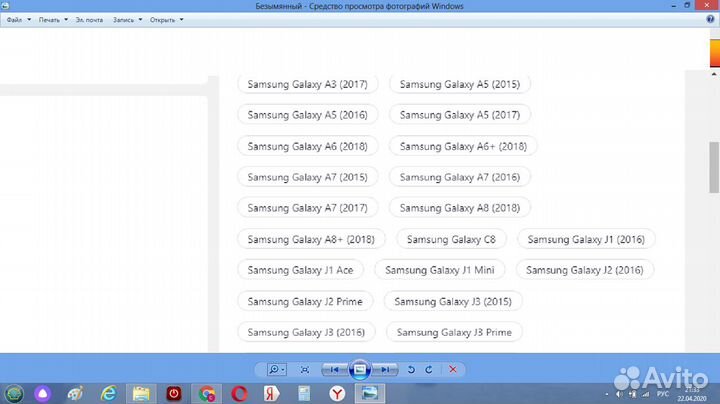Click the Эл. почта menu item

(89, 19)
